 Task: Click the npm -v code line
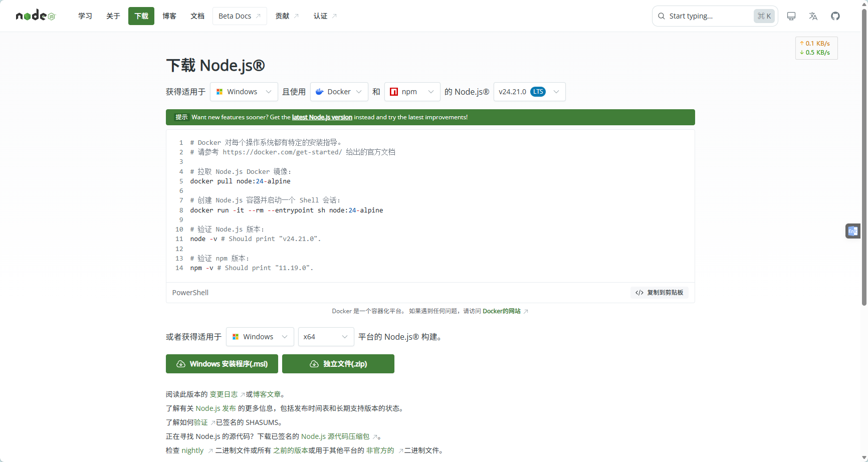point(252,268)
